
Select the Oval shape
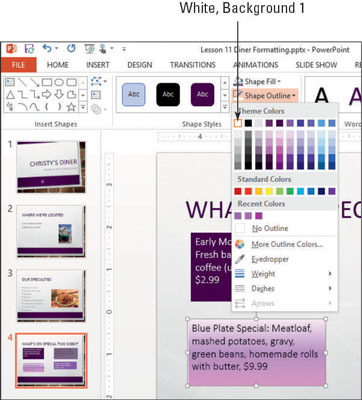click(59, 82)
